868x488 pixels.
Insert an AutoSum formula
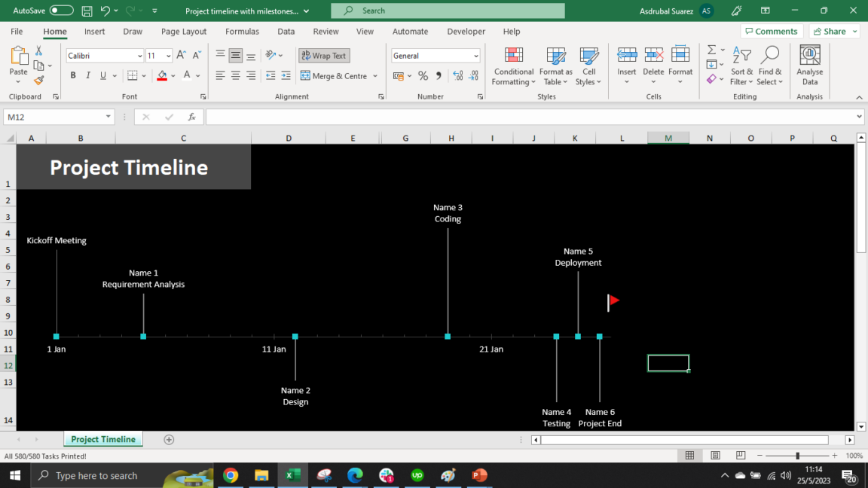coord(711,51)
